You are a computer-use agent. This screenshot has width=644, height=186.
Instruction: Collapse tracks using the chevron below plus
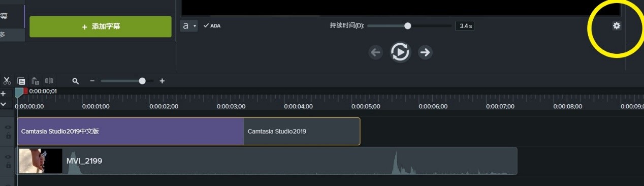click(3, 104)
